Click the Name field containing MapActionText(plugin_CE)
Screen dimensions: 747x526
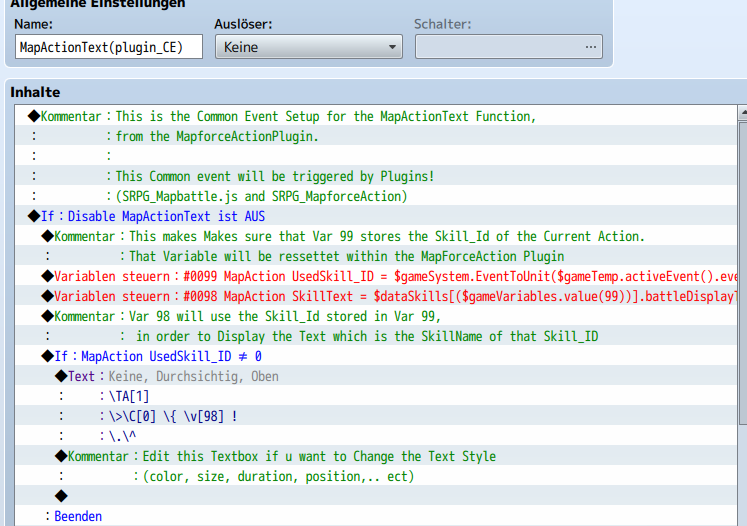tap(109, 47)
